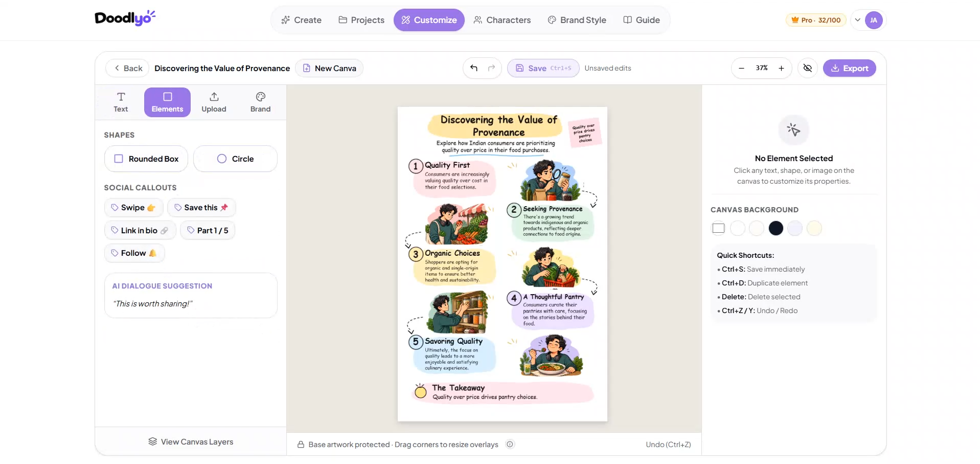Select the dark navy background swatch
Image resolution: width=980 pixels, height=464 pixels.
click(x=776, y=228)
